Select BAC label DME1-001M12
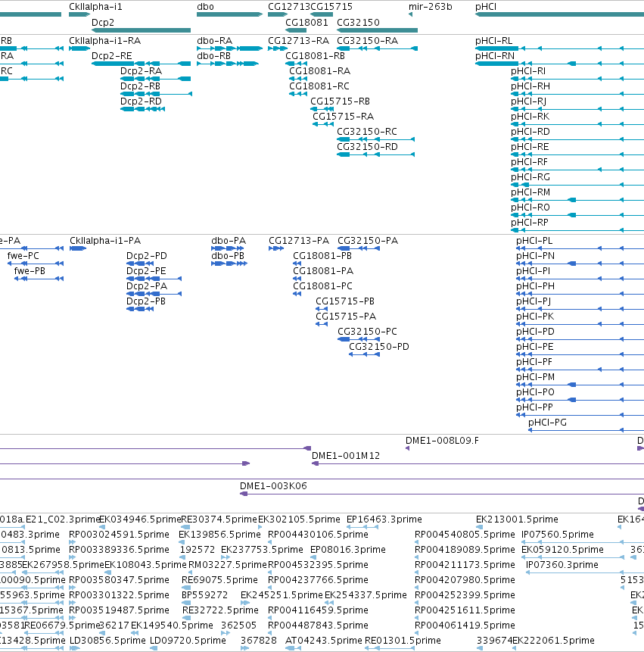This screenshot has height=652, width=644. [x=346, y=456]
